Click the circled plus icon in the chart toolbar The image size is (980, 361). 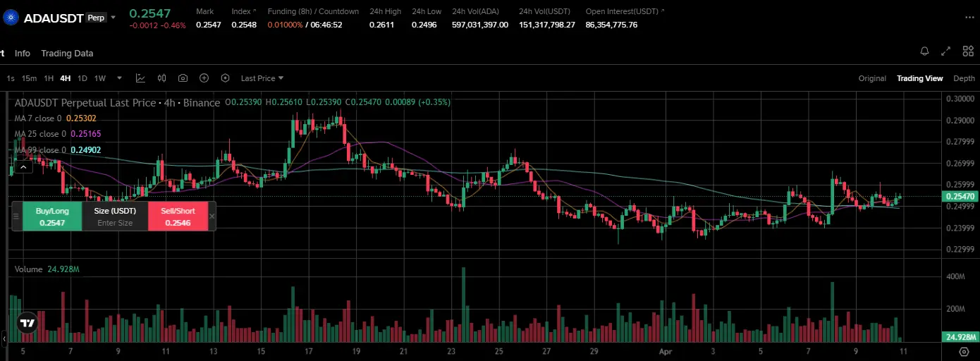pos(204,78)
